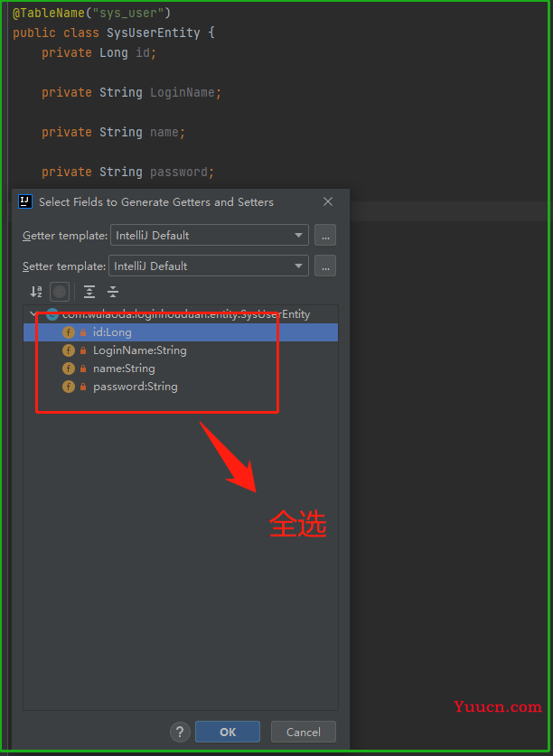Image resolution: width=553 pixels, height=756 pixels.
Task: Click the expand all icon
Action: 89,292
